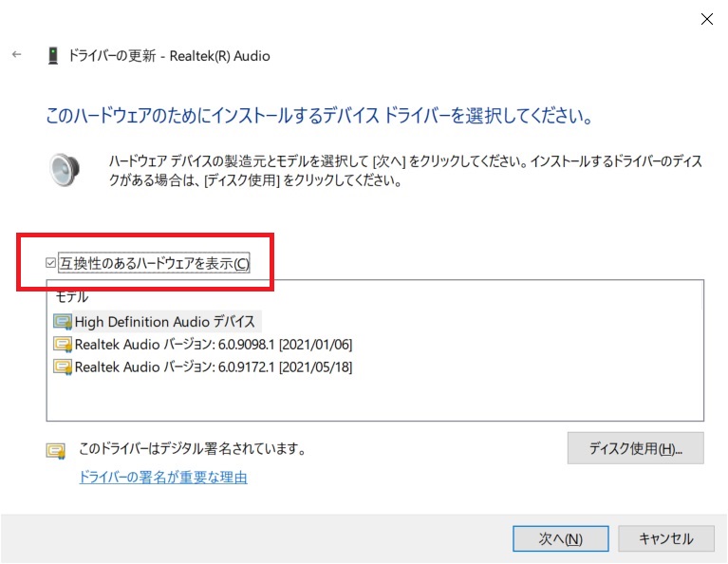
Task: Click icon of Realtek Audio 6.0.9172.1
Action: pos(63,367)
